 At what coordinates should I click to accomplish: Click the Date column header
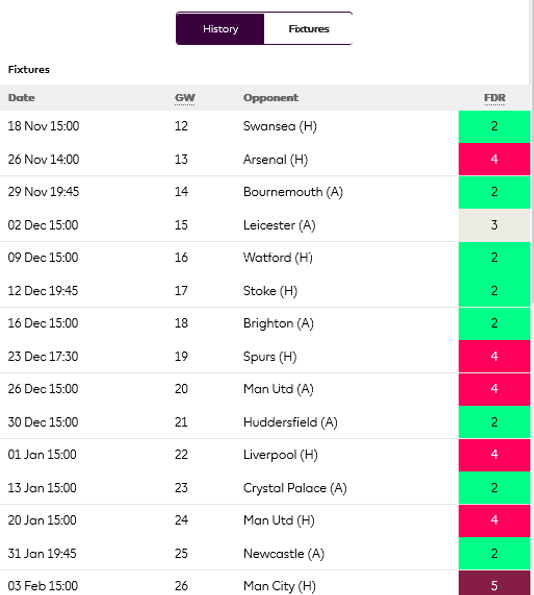click(22, 98)
